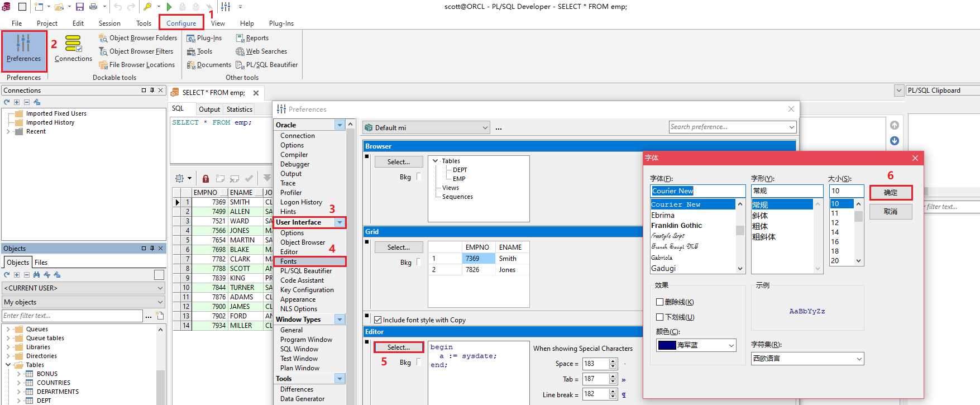Click the font name input field

point(697,191)
